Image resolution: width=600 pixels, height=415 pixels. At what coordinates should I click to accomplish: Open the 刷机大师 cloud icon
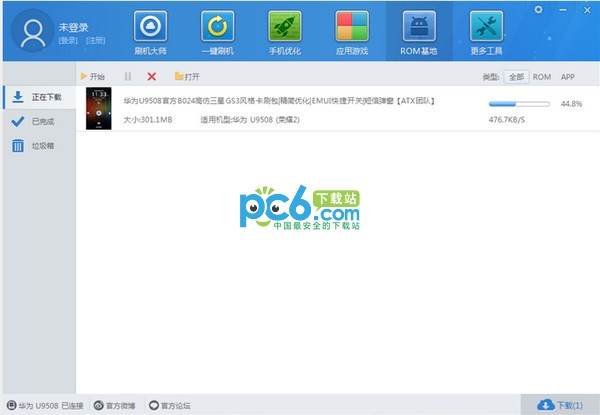point(150,26)
